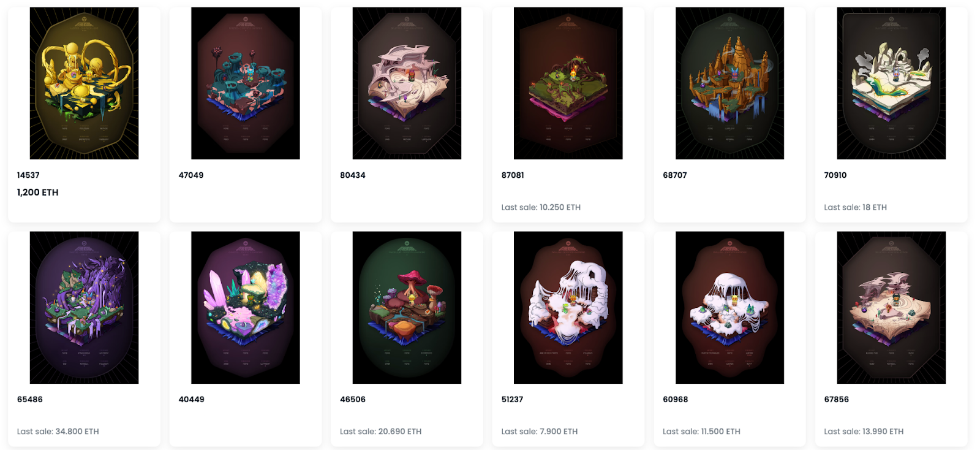Image resolution: width=980 pixels, height=450 pixels.
Task: View the pink rock artwork 80434
Action: coord(407,83)
